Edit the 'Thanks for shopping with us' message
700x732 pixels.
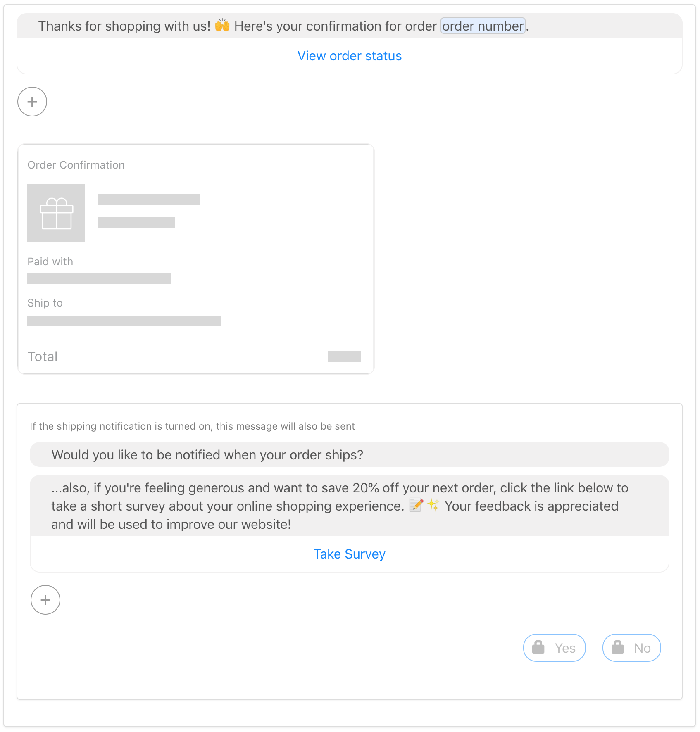click(x=350, y=26)
